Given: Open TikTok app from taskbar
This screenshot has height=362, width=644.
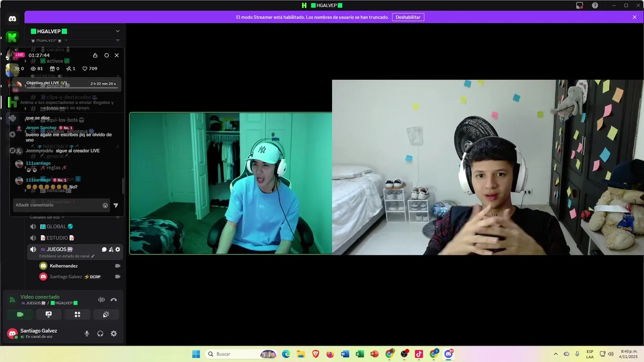Looking at the screenshot, I should tap(419, 354).
